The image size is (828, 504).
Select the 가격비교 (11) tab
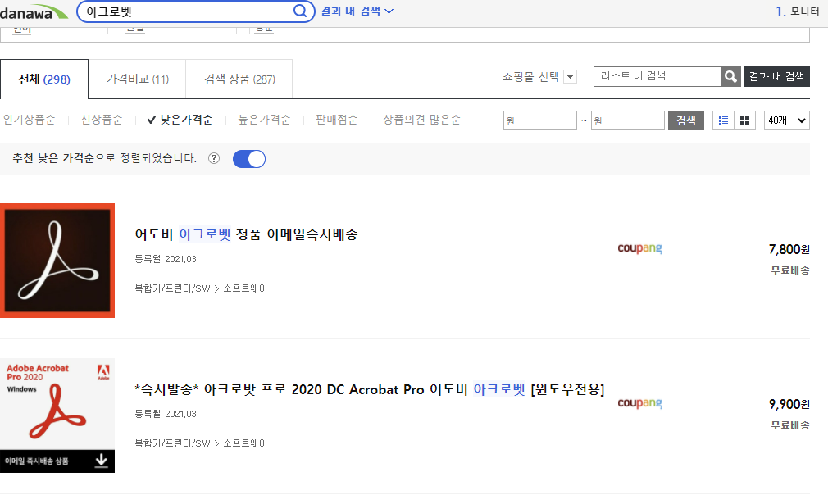(137, 79)
